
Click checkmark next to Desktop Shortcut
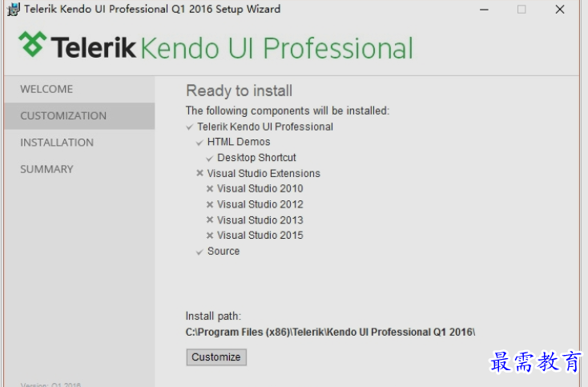click(210, 159)
